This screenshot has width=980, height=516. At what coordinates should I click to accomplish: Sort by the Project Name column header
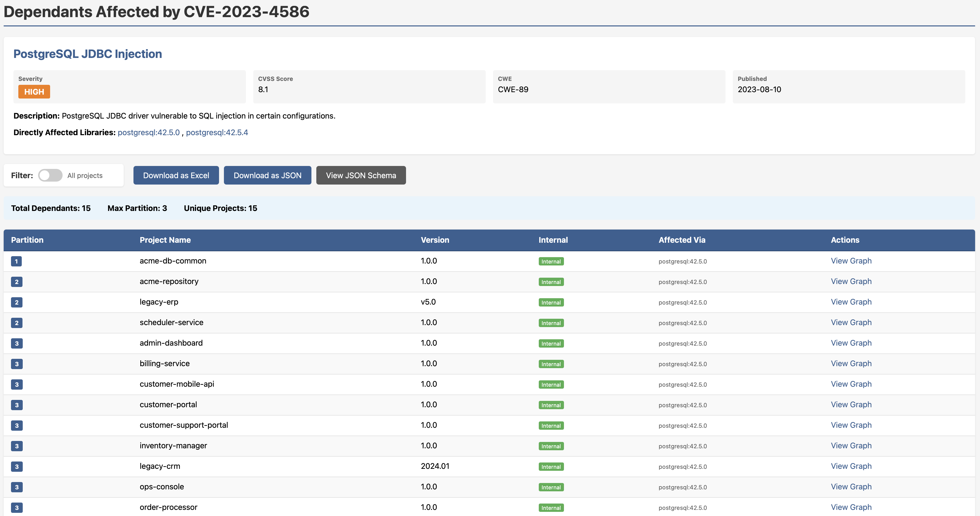(x=165, y=240)
